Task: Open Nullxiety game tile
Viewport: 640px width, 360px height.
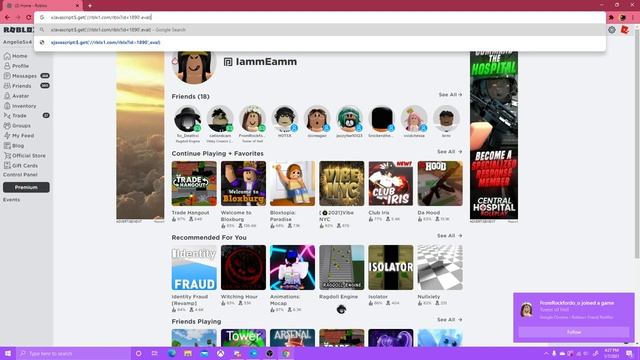Action: (x=440, y=267)
